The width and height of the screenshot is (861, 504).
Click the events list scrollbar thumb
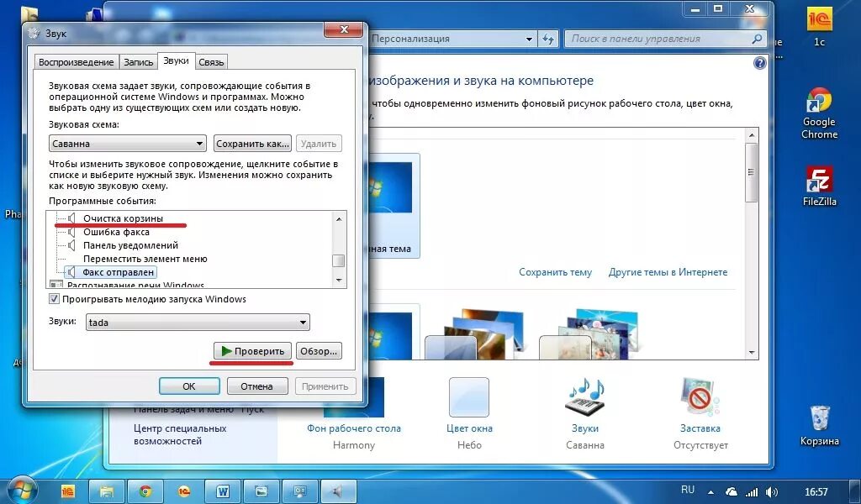coord(339,260)
